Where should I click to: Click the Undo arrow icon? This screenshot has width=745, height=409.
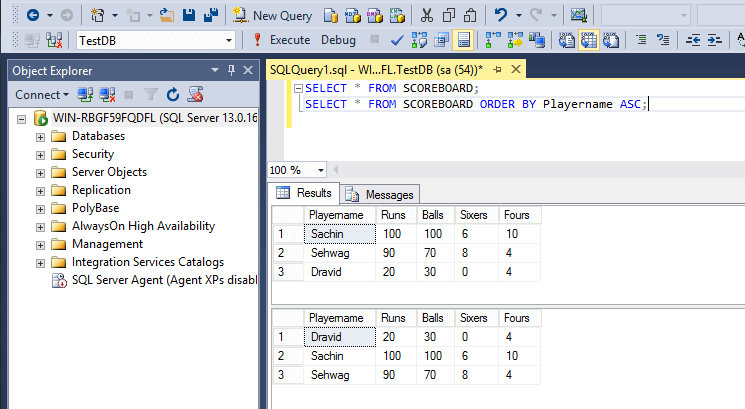click(501, 16)
